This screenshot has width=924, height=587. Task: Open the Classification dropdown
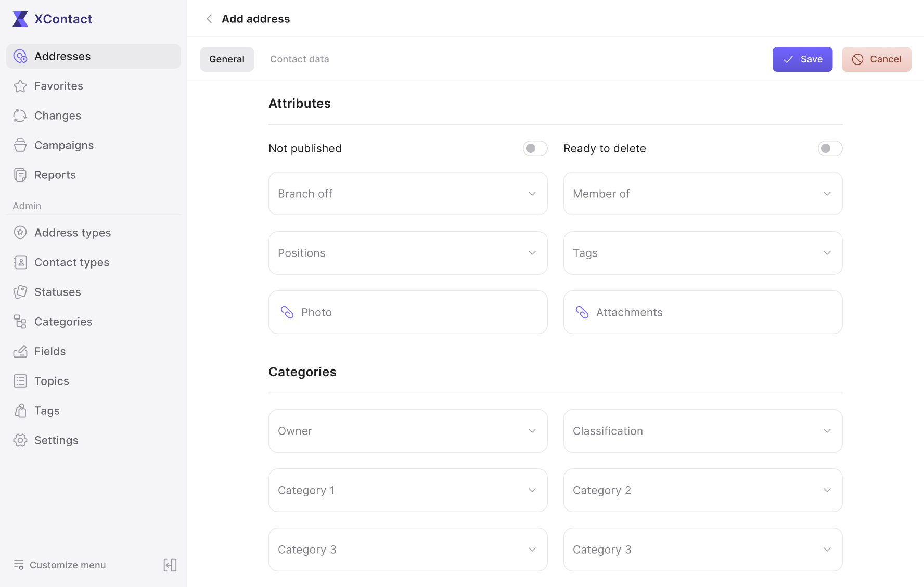pos(703,431)
